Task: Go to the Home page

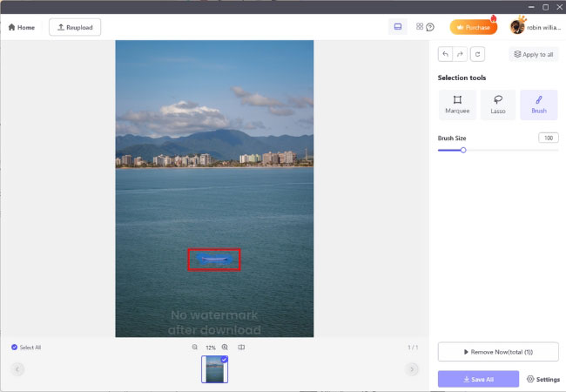Action: 22,27
